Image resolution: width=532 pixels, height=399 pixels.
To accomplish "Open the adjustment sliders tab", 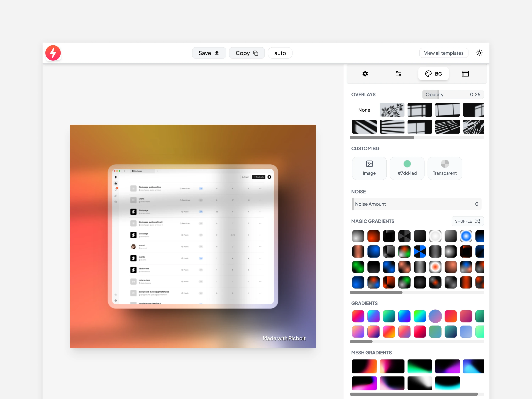I will point(398,74).
